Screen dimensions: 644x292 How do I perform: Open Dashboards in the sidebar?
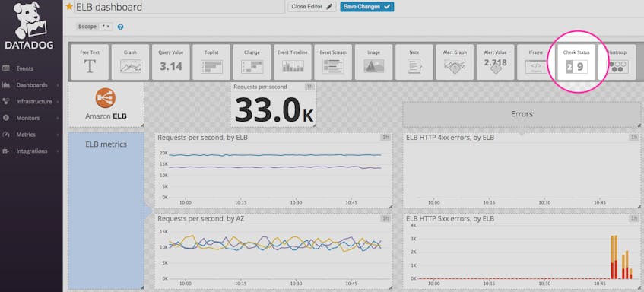click(x=32, y=85)
